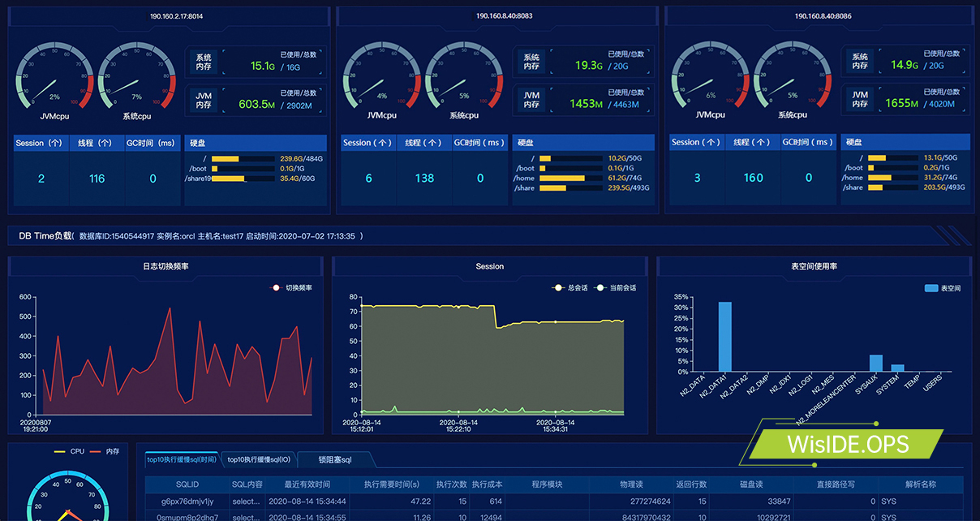The height and width of the screenshot is (521, 980).
Task: Click the 系统内存 label icon in first panel
Action: (x=203, y=62)
